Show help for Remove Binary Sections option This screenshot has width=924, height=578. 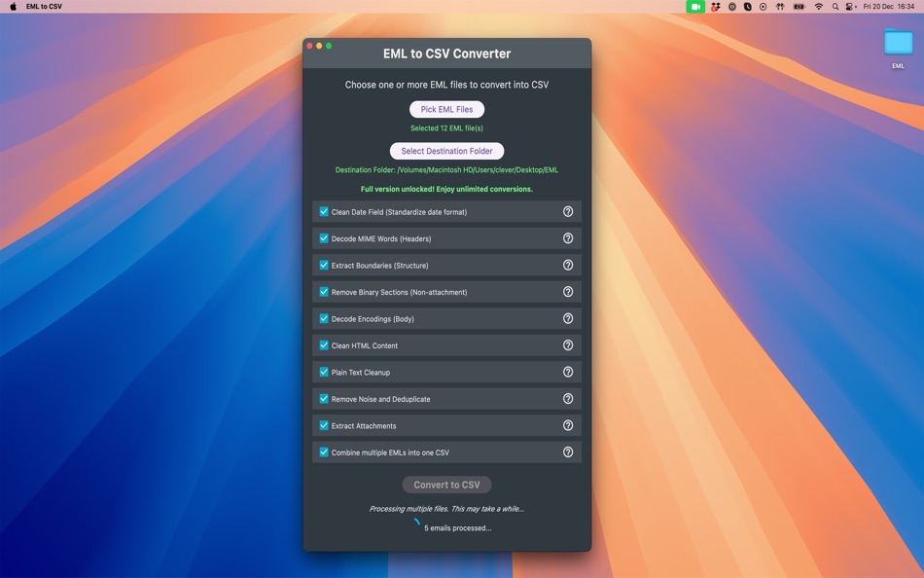coord(567,292)
